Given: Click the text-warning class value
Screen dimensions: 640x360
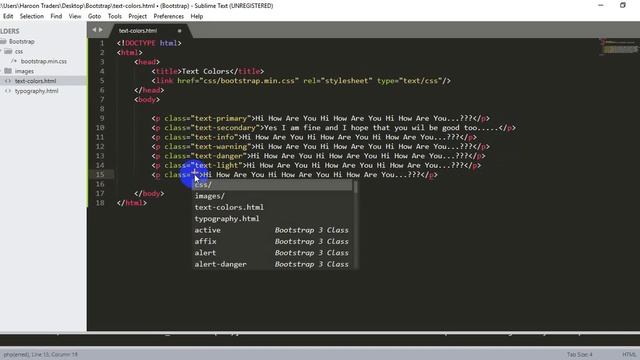Looking at the screenshot, I should 220,147.
